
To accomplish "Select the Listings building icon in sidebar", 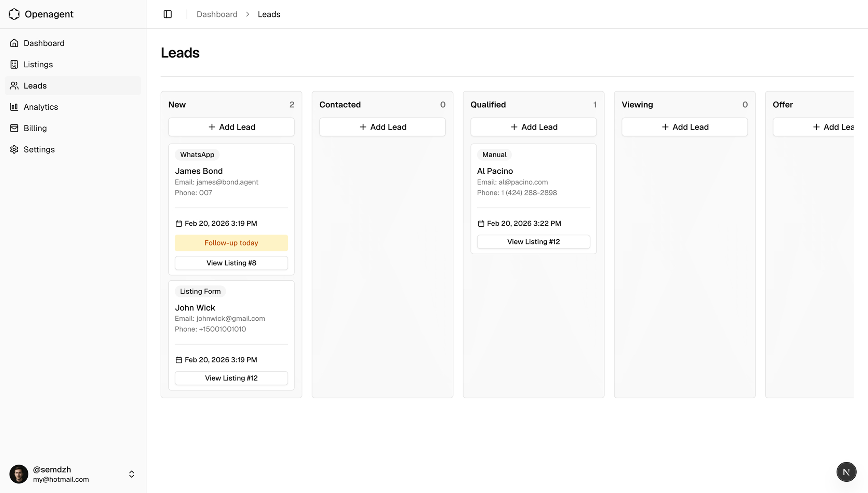I will click(14, 64).
